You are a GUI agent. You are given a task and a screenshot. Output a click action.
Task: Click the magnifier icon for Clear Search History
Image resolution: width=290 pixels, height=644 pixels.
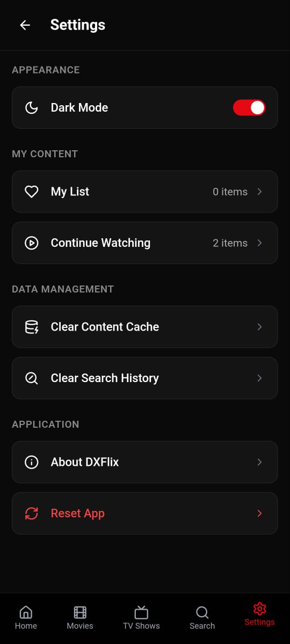(x=32, y=378)
